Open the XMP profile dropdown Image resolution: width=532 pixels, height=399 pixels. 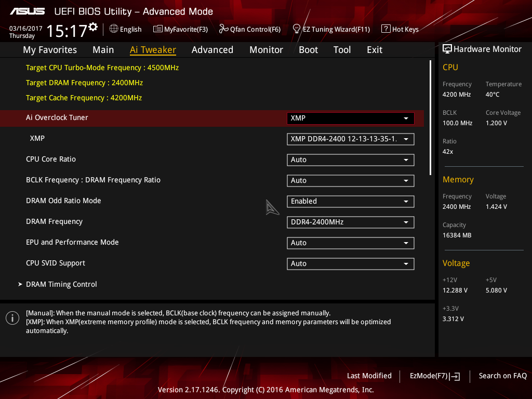[x=351, y=139]
